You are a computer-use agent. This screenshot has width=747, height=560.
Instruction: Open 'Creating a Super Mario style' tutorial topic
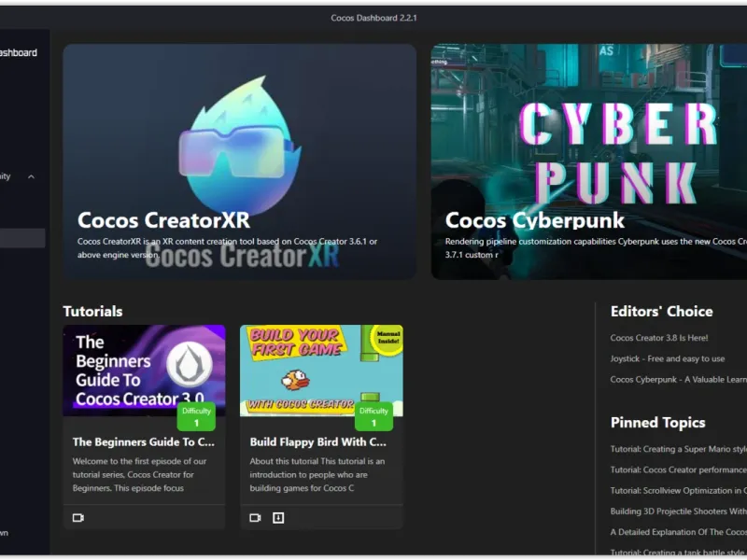[x=679, y=449]
